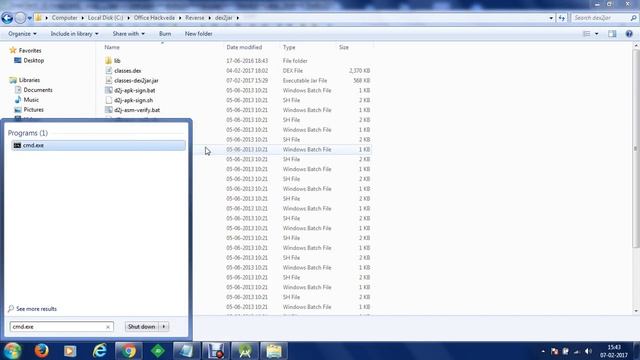Open Documents library in navigation pane
This screenshot has width=640, height=360.
(x=38, y=90)
